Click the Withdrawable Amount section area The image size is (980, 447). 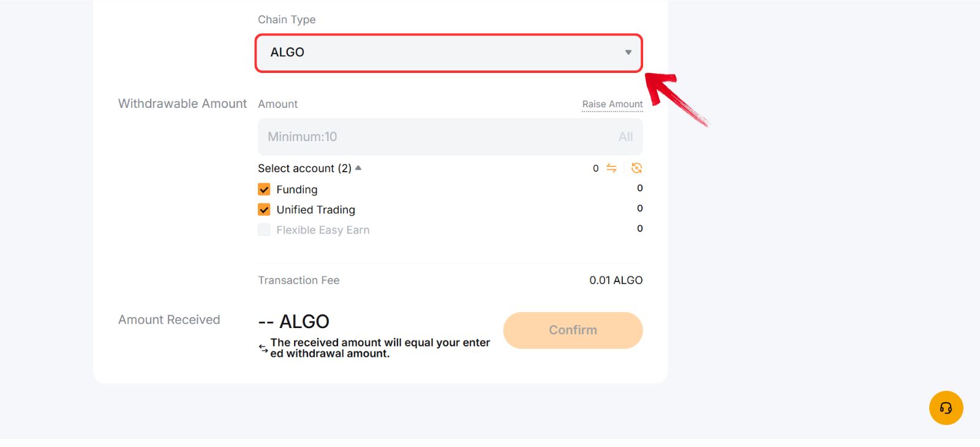[x=182, y=103]
